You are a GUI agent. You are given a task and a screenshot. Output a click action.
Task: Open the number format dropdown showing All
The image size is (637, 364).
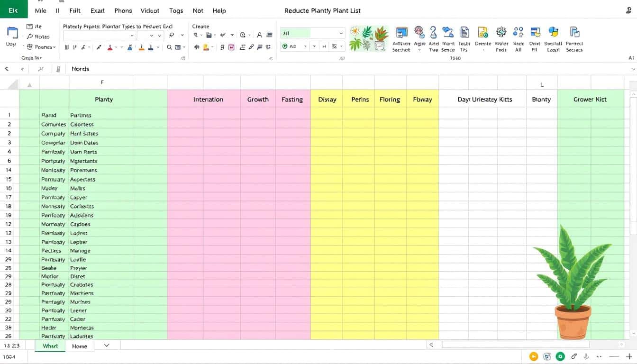tap(312, 33)
